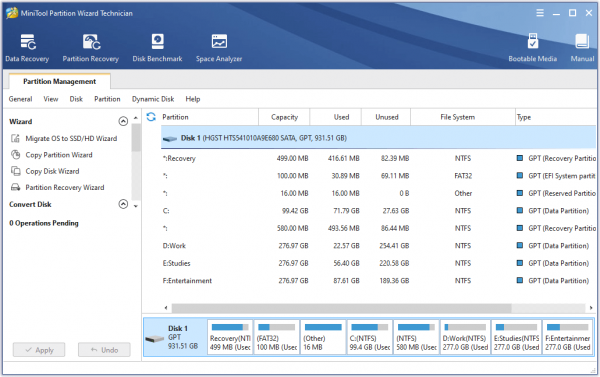Click the horizontal scrollbar under partition list

341,308
